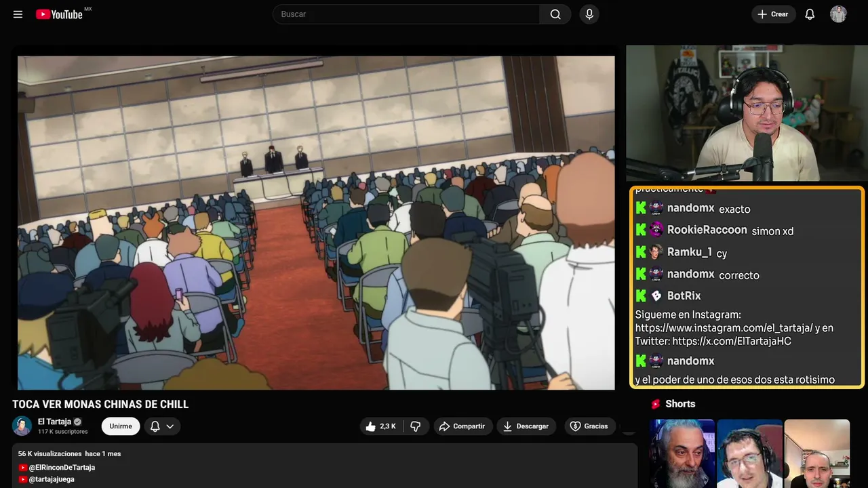The image size is (868, 488).
Task: Open El Tartaja channel avatar
Action: tap(22, 426)
